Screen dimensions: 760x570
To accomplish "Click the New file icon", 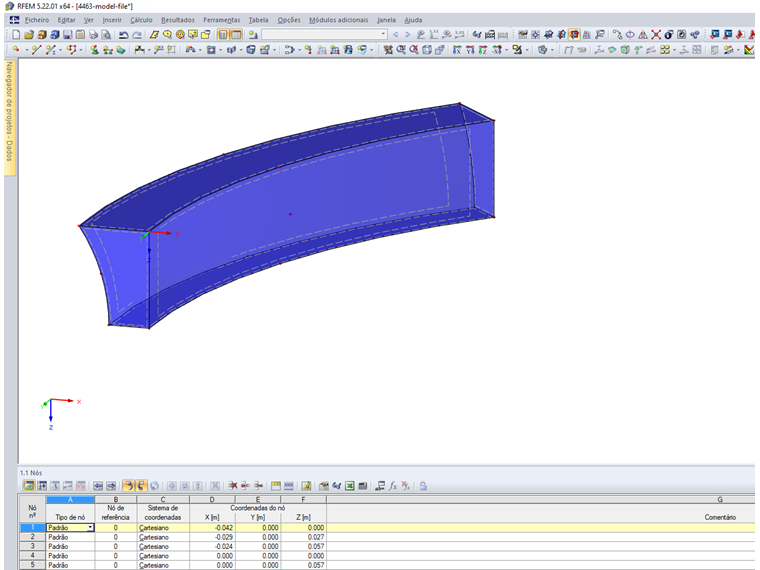I will pyautogui.click(x=16, y=34).
